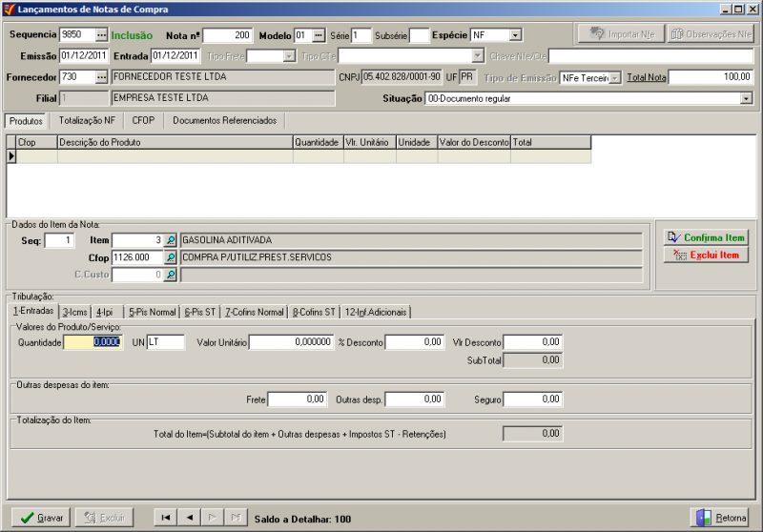Open the Sequencia lookup ellipsis button
This screenshot has width=763, height=532.
point(101,35)
